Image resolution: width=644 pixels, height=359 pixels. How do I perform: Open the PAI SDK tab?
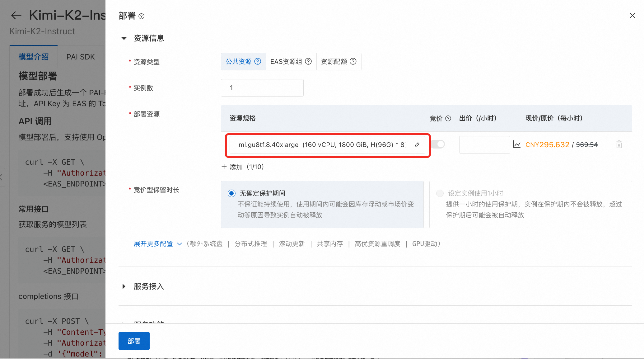(x=80, y=57)
